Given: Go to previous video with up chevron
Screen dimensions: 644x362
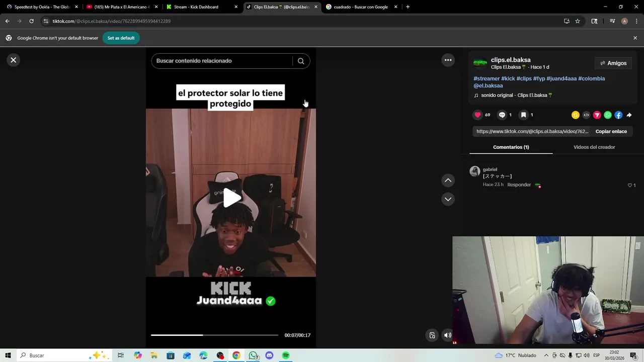Looking at the screenshot, I should (448, 180).
